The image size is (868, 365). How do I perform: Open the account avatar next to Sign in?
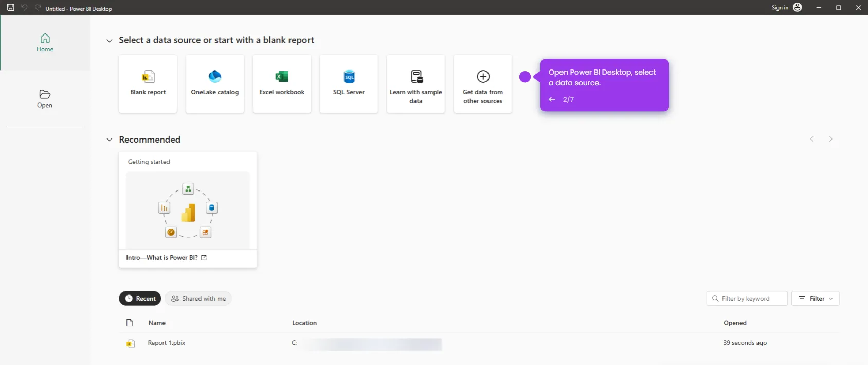(798, 7)
